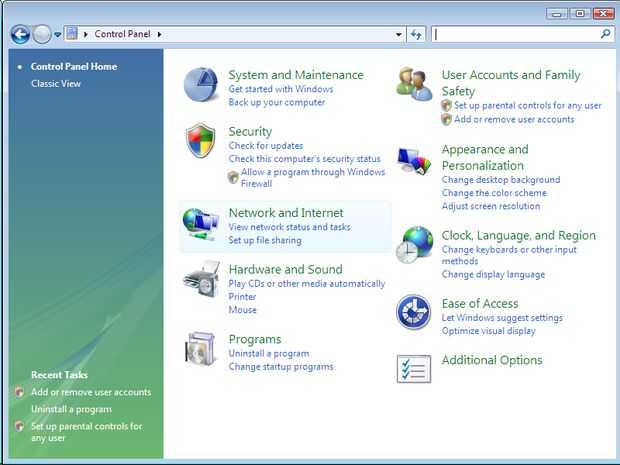Image resolution: width=620 pixels, height=465 pixels.
Task: Click the Ease of Access icon
Action: (x=414, y=312)
